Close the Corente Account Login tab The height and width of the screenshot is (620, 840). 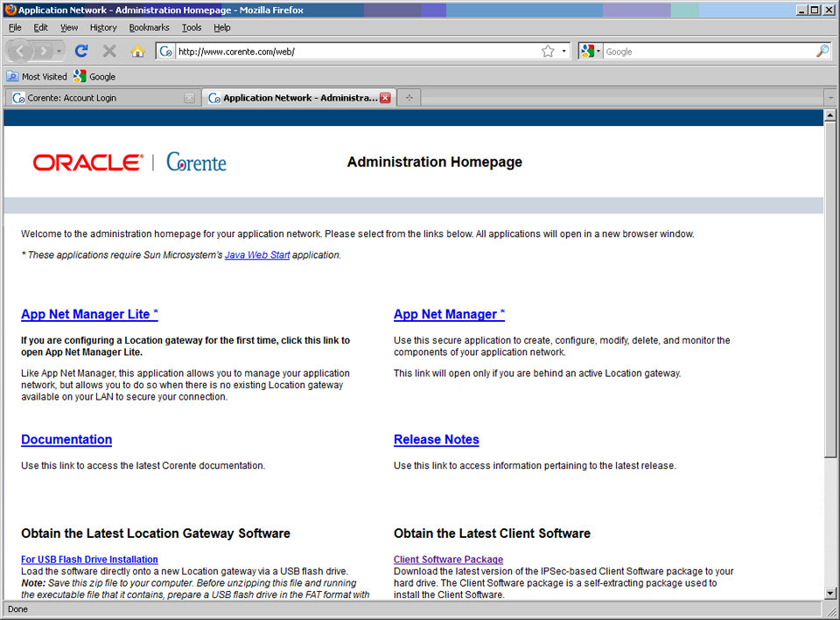click(189, 98)
